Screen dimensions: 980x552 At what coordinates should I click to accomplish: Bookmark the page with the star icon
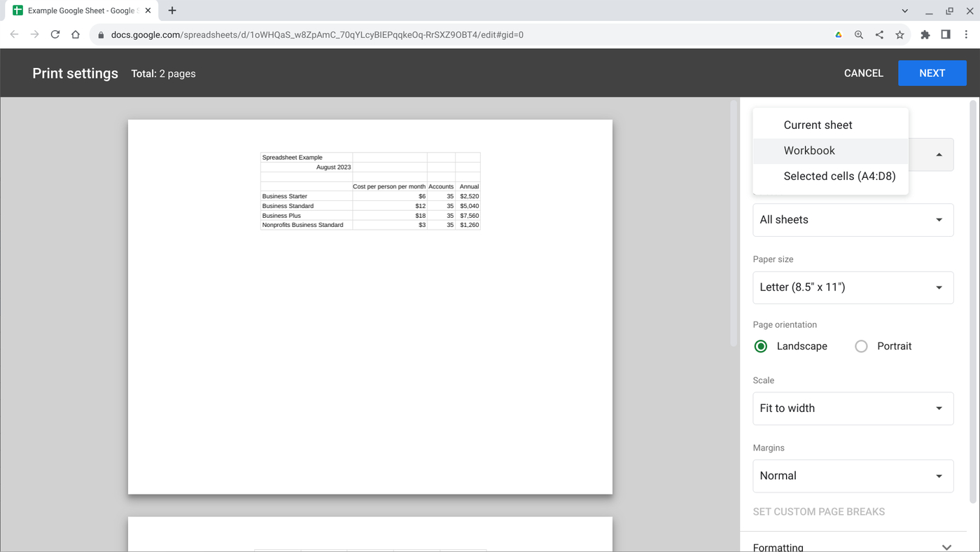tap(899, 34)
